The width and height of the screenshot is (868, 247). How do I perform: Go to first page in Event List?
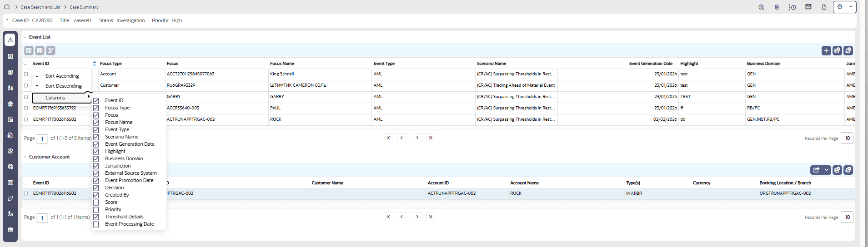click(x=388, y=138)
